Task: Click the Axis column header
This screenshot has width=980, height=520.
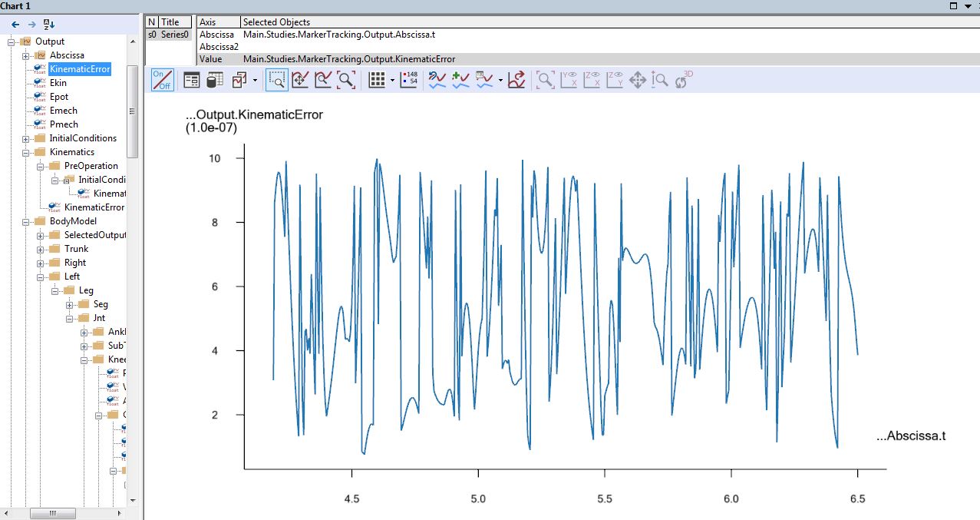Action: pyautogui.click(x=219, y=22)
